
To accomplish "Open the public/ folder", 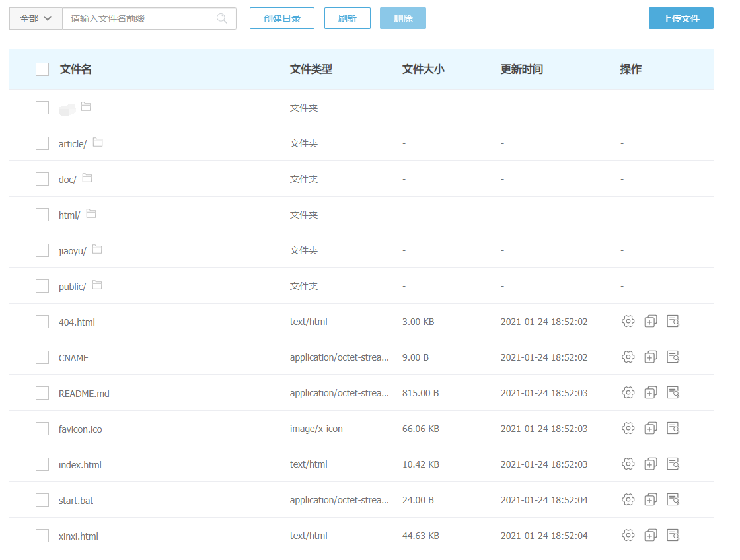I will point(72,287).
